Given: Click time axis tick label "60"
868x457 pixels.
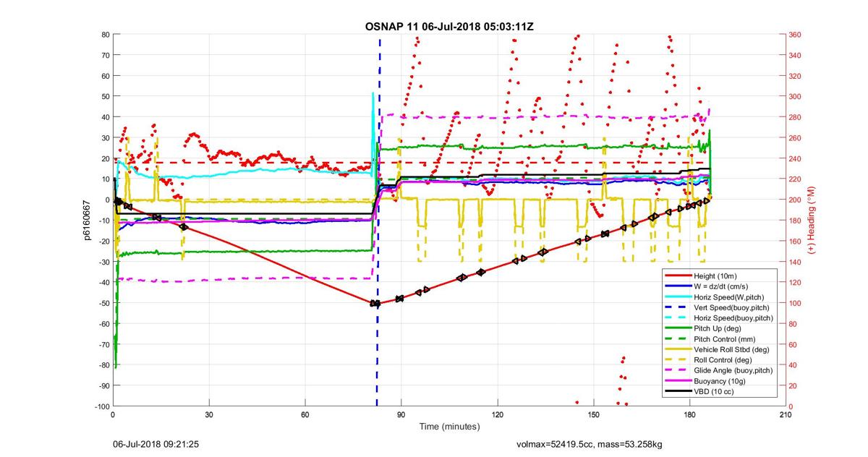Looking at the screenshot, I should (305, 415).
